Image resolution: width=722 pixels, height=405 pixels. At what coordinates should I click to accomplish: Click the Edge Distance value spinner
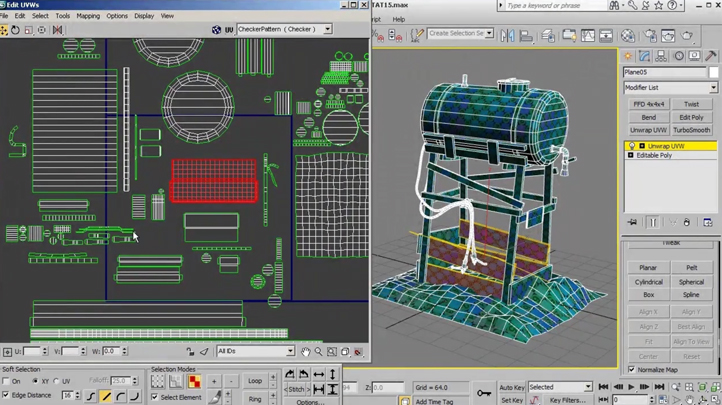pyautogui.click(x=77, y=395)
